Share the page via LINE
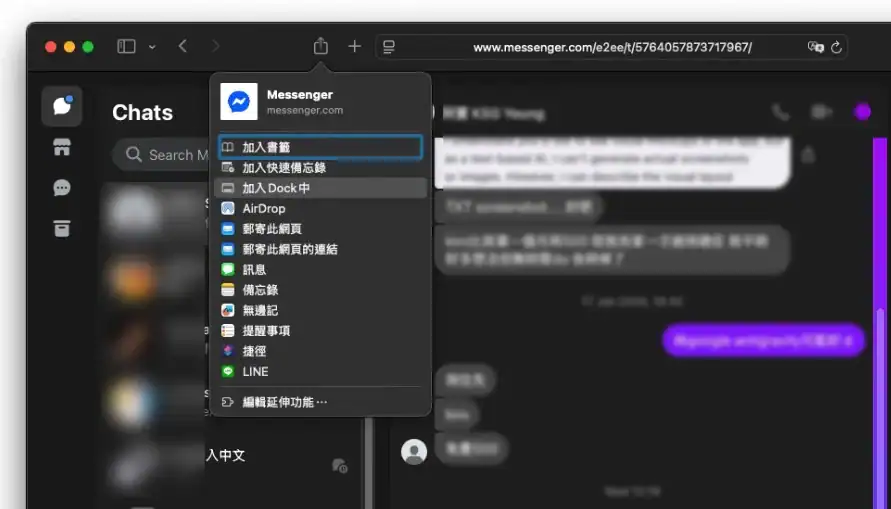This screenshot has height=509, width=891. coord(255,371)
